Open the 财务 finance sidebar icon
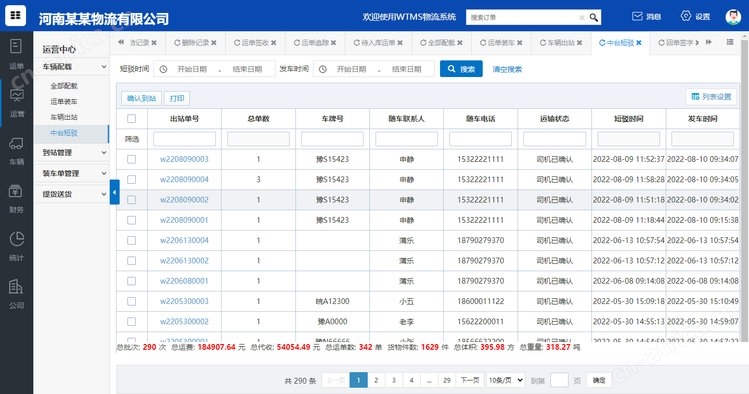The width and height of the screenshot is (749, 394). tap(16, 191)
